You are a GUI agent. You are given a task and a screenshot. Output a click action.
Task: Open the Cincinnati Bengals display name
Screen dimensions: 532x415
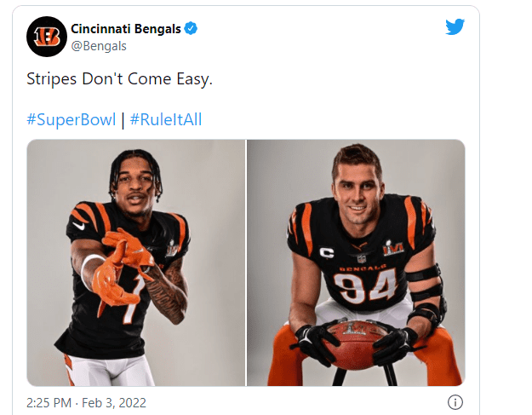click(x=126, y=29)
